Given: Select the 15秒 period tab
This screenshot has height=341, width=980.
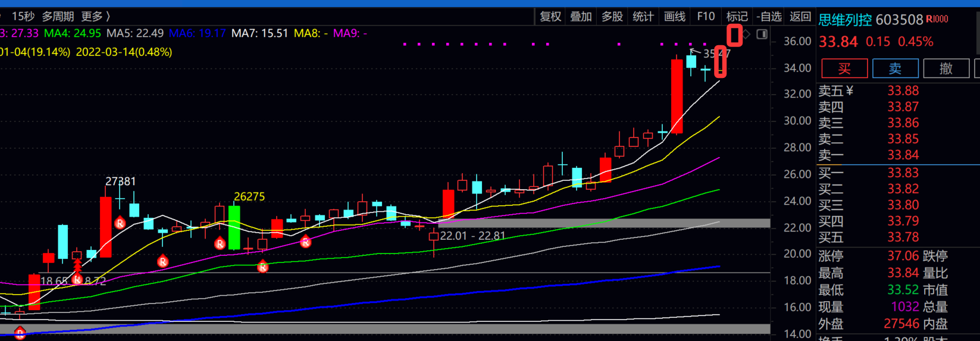Looking at the screenshot, I should [23, 16].
